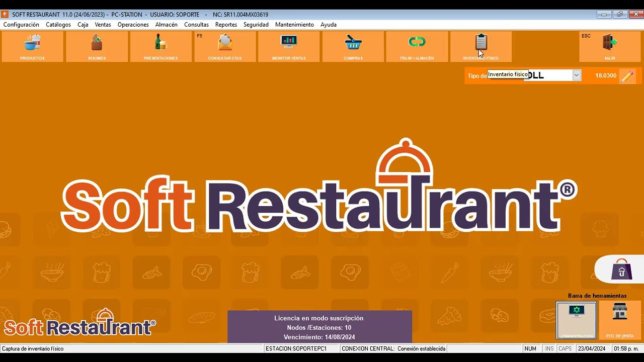Image resolution: width=644 pixels, height=362 pixels.
Task: Click the INS indicator in status bar
Action: 549,348
